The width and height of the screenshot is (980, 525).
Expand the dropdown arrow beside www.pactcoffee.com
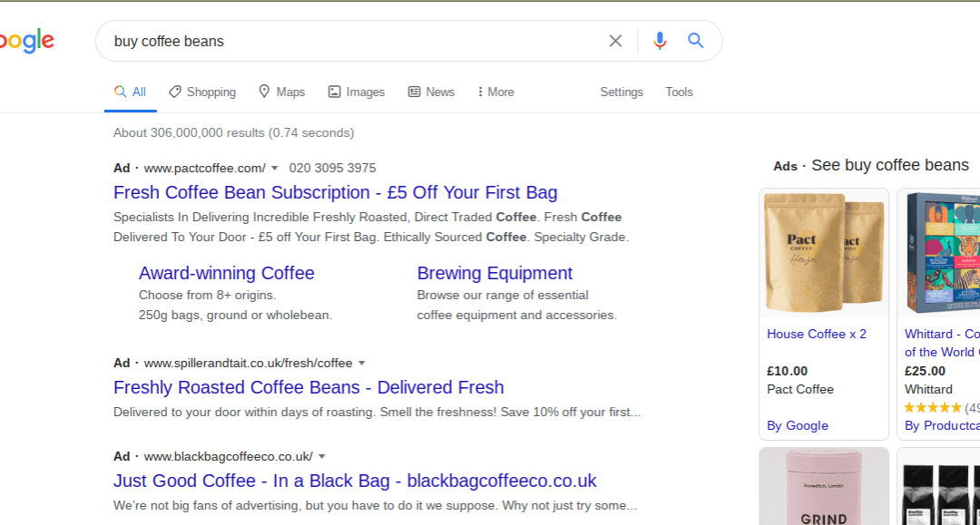click(274, 169)
